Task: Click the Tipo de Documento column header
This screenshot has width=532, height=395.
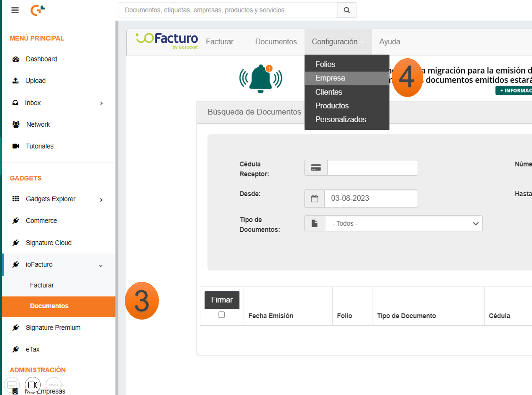Action: [406, 316]
